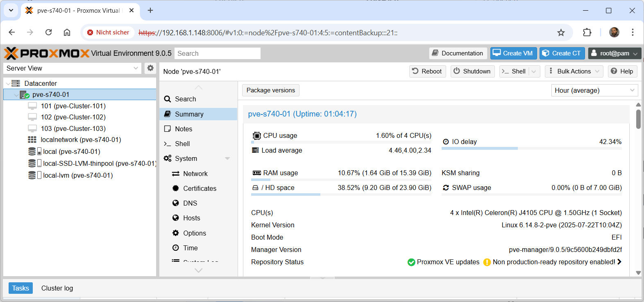Switch to the Cluster log tab
The height and width of the screenshot is (302, 644).
click(x=57, y=288)
